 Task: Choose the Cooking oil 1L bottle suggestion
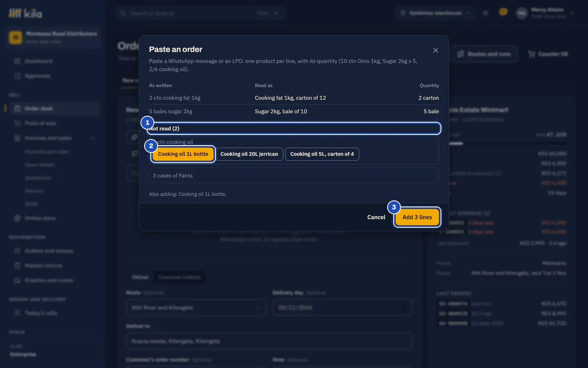pos(183,154)
